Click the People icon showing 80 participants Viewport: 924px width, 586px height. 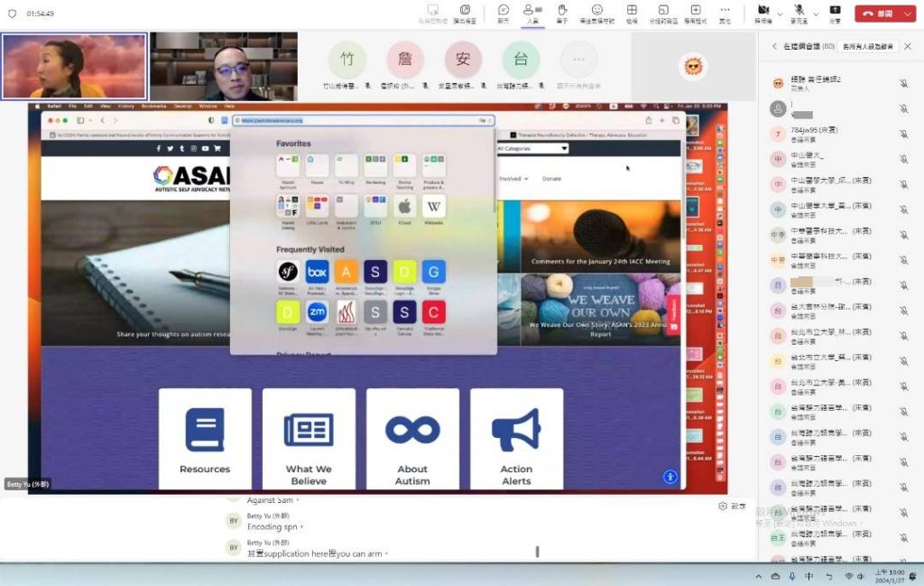click(532, 13)
